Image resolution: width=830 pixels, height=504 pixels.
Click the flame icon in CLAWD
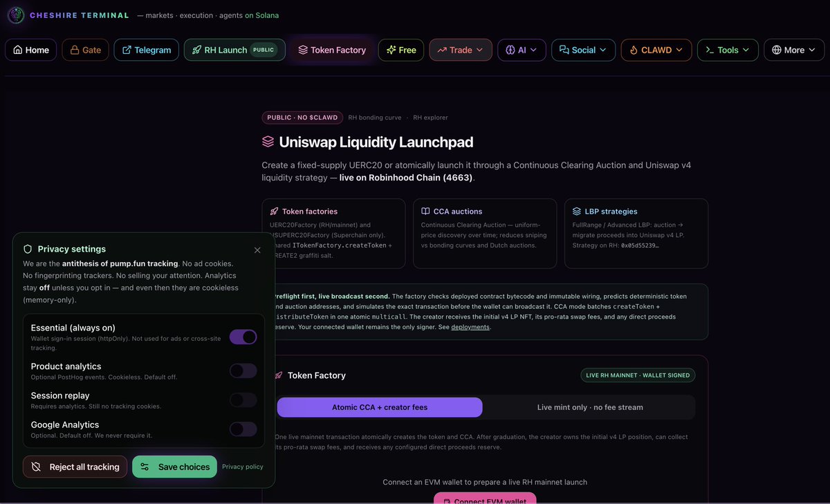(634, 50)
